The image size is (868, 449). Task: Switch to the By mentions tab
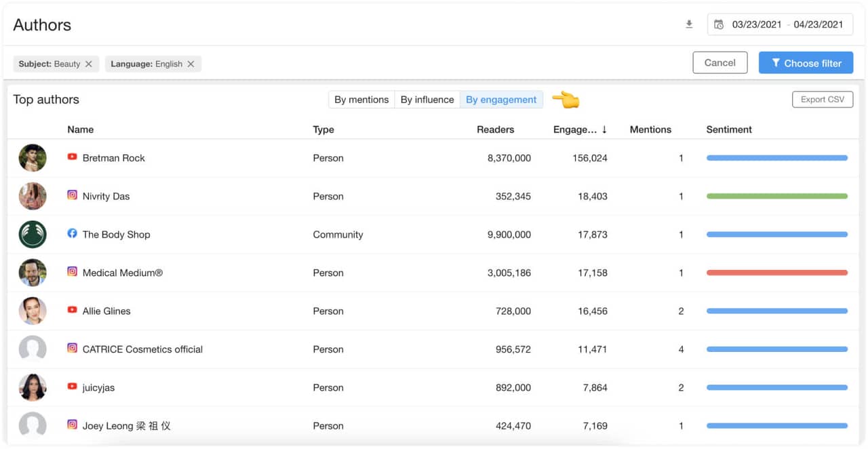tap(361, 99)
